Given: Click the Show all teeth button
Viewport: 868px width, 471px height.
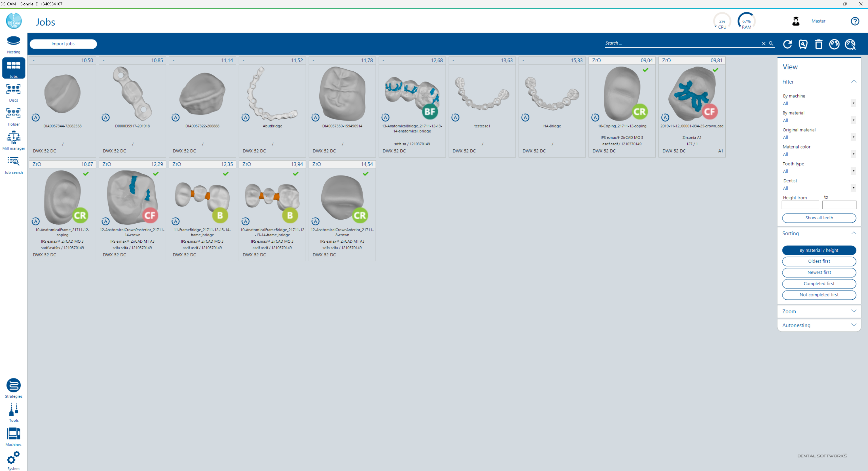Looking at the screenshot, I should 819,218.
